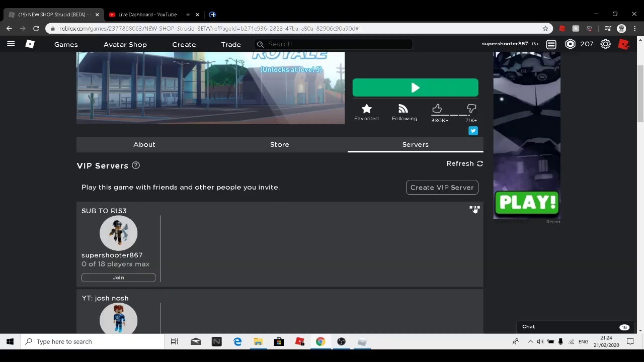
Task: Launch Microsoft Edge from taskbar
Action: pos(237,342)
